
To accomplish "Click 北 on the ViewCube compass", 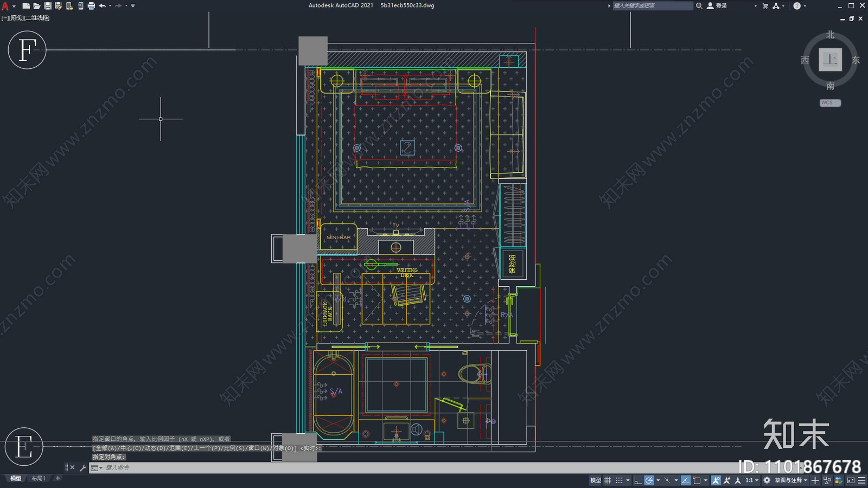I will 830,35.
